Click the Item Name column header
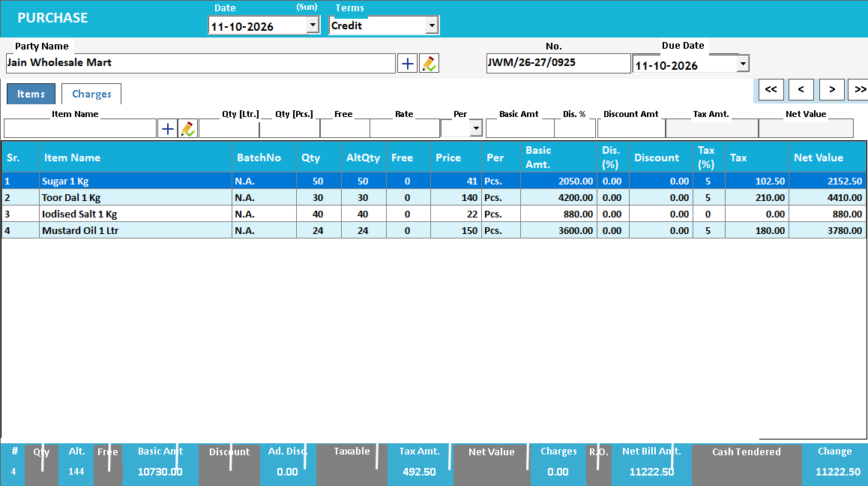Screen dimensions: 868x486 [x=135, y=157]
